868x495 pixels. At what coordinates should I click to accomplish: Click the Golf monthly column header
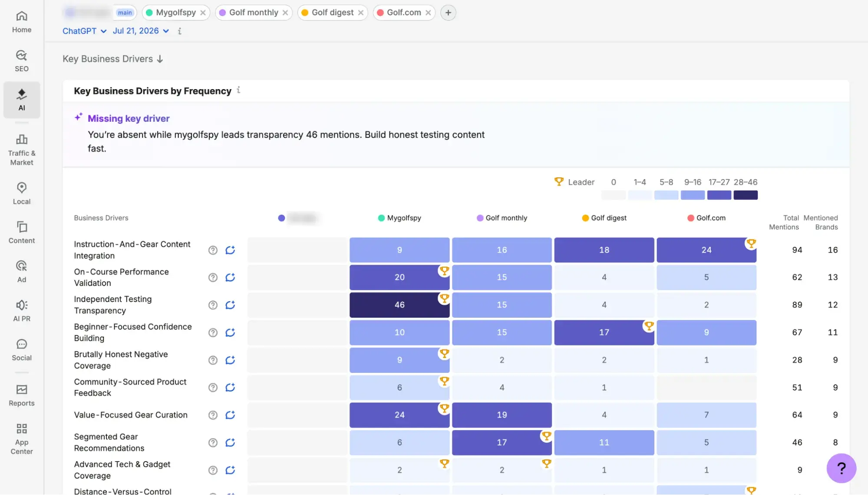coord(502,218)
